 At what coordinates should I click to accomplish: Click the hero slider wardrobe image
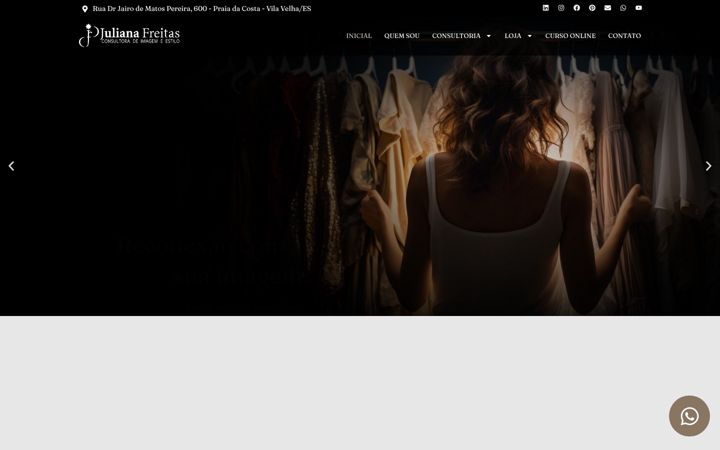[x=360, y=186]
